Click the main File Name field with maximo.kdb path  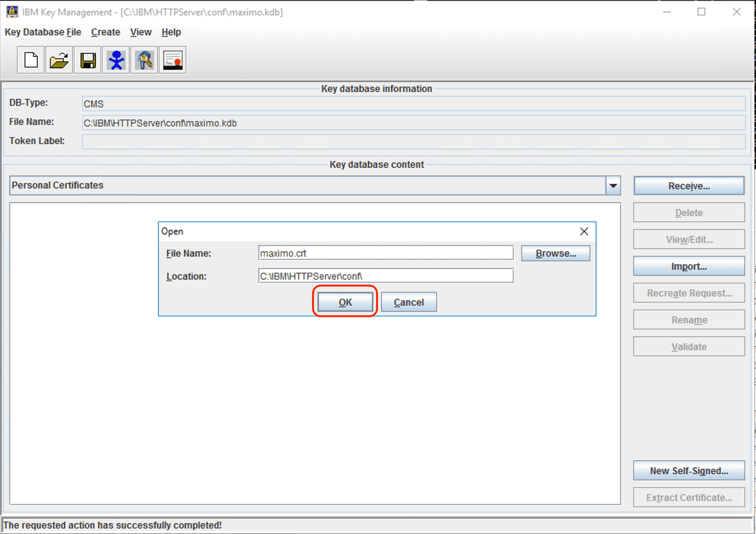click(414, 123)
